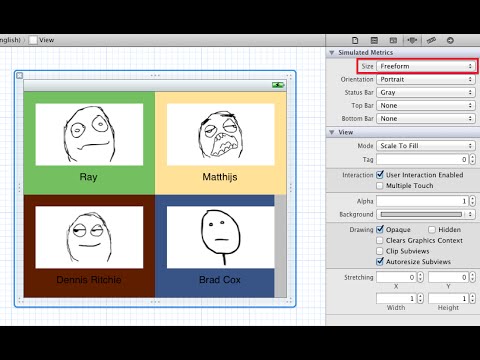Open the Size dropdown showing Freeform
Image resolution: width=480 pixels, height=360 pixels.
pyautogui.click(x=426, y=66)
